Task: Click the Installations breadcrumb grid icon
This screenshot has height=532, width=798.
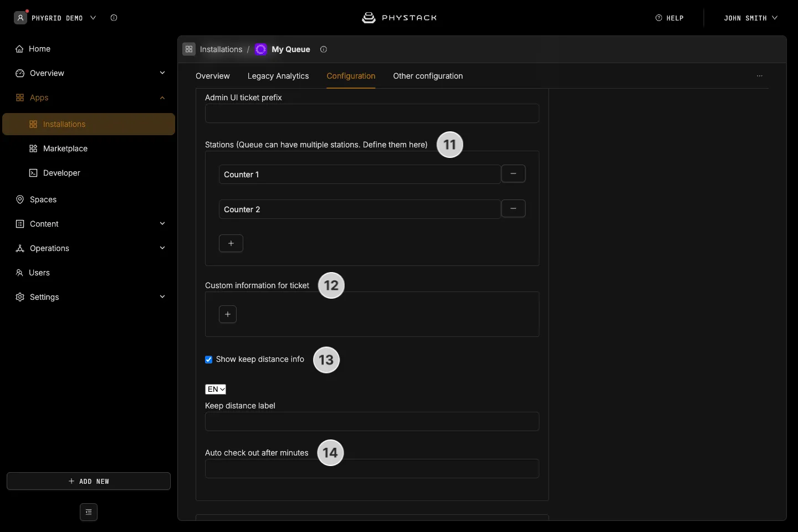Action: [x=189, y=49]
